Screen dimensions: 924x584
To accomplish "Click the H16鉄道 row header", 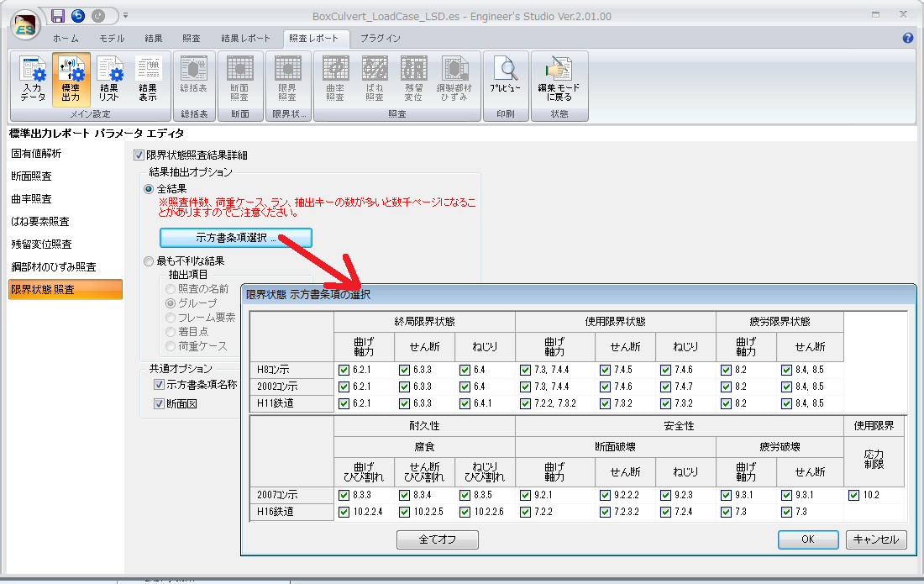I will [292, 512].
